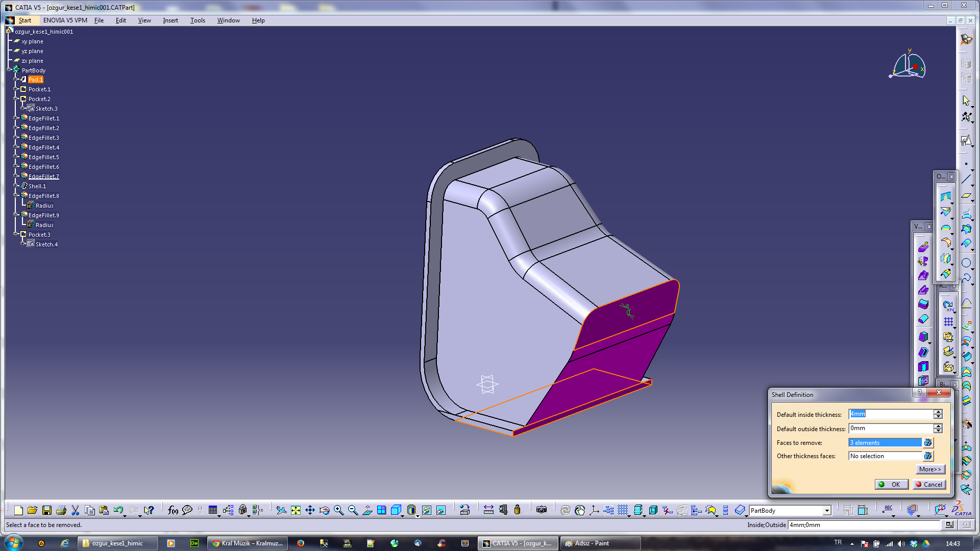
Task: Click the Save icon in bottom toolbar
Action: (47, 510)
